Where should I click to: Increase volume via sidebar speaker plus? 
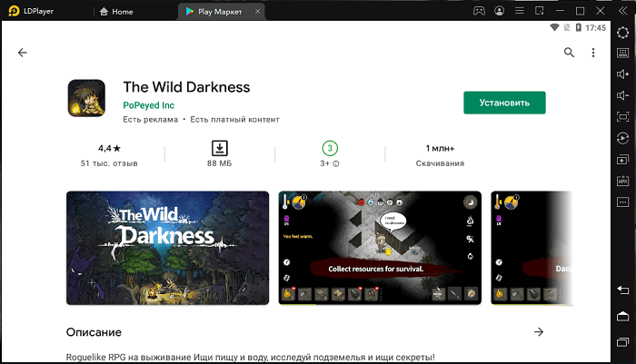coord(622,74)
